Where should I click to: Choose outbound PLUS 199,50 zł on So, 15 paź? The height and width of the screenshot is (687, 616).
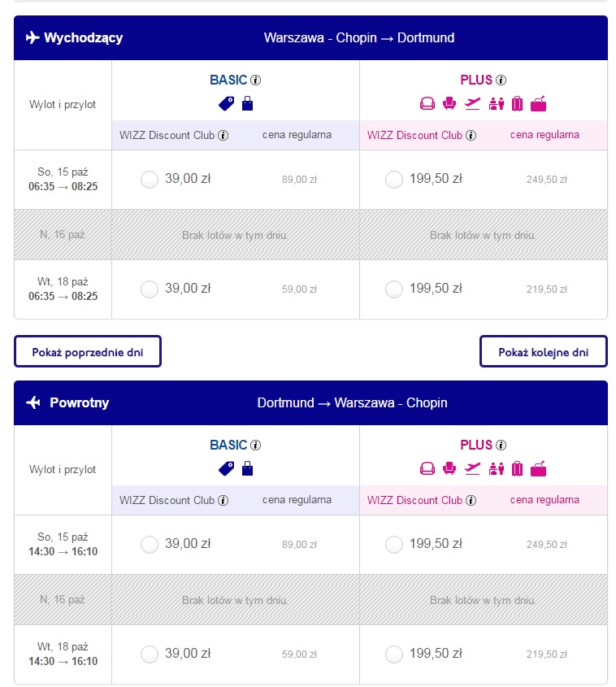394,180
